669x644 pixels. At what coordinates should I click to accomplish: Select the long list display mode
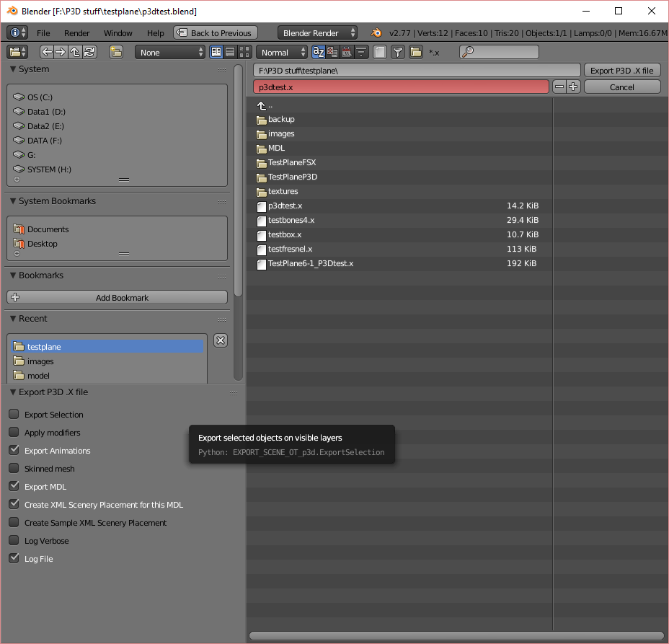tap(229, 52)
